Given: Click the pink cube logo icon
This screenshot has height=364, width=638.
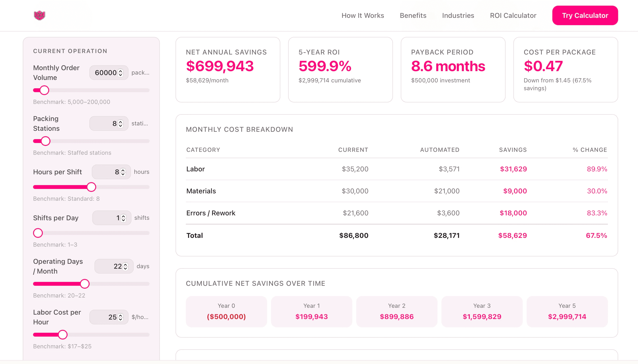Looking at the screenshot, I should (x=40, y=15).
